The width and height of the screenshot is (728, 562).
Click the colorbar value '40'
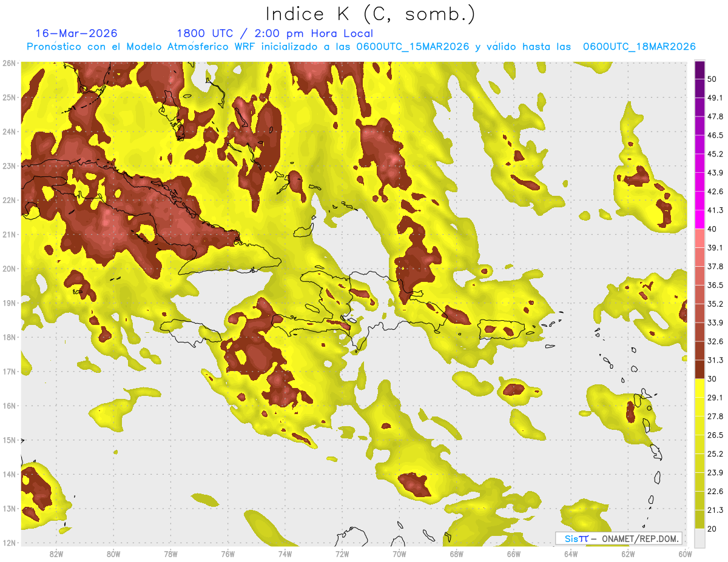coord(713,229)
